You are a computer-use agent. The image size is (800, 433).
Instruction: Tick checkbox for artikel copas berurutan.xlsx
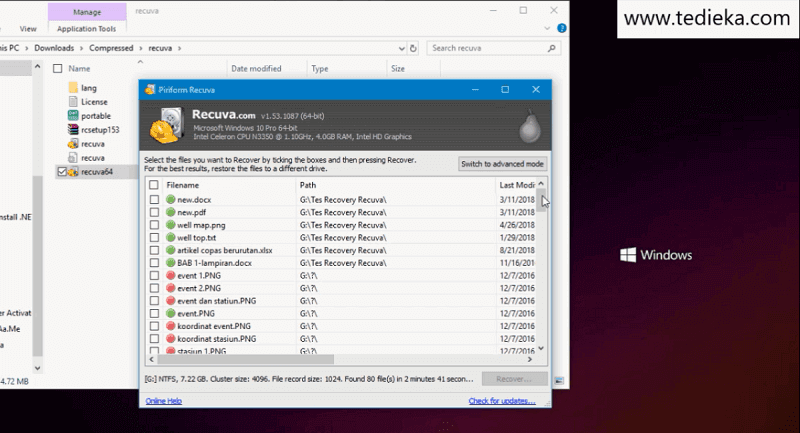(x=154, y=250)
